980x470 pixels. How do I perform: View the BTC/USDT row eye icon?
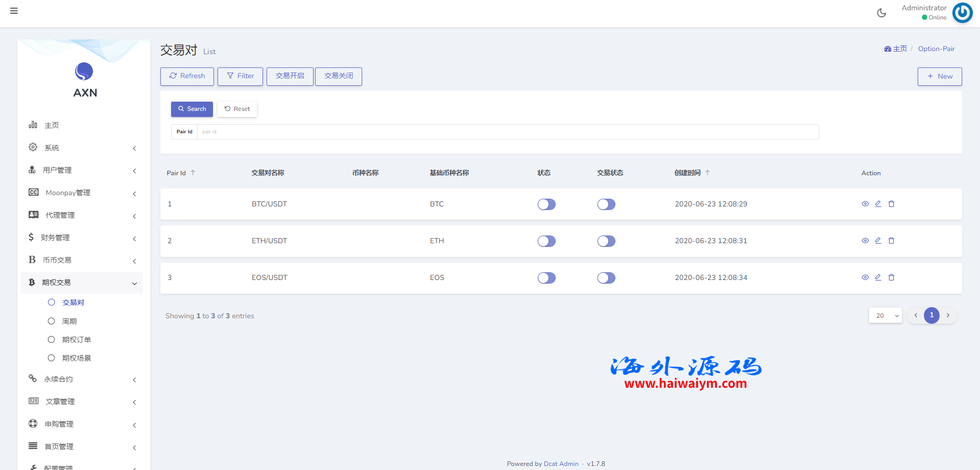[865, 204]
